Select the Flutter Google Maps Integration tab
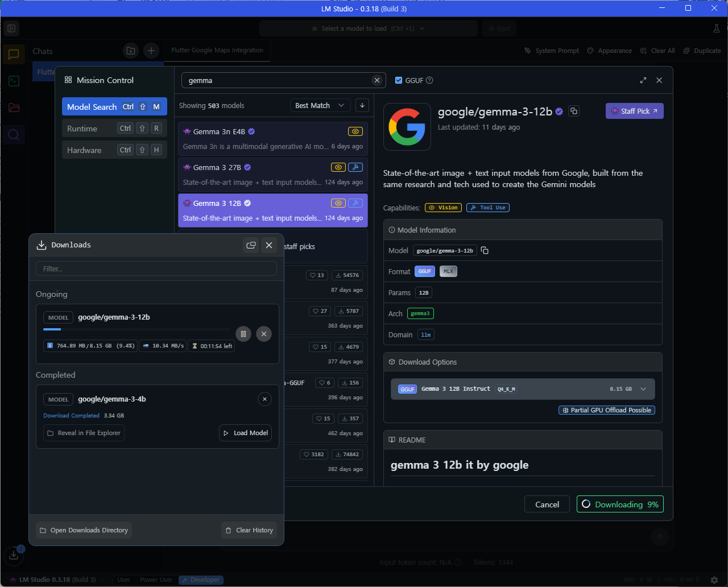The width and height of the screenshot is (728, 587). [217, 50]
